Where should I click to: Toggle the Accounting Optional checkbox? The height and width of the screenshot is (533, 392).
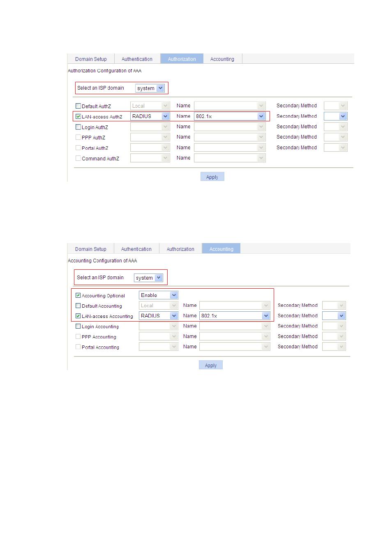(78, 295)
